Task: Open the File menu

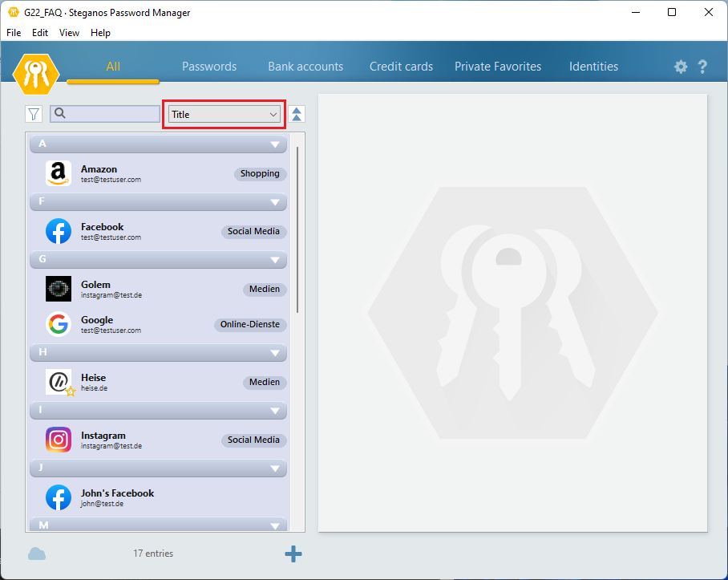Action: point(14,33)
